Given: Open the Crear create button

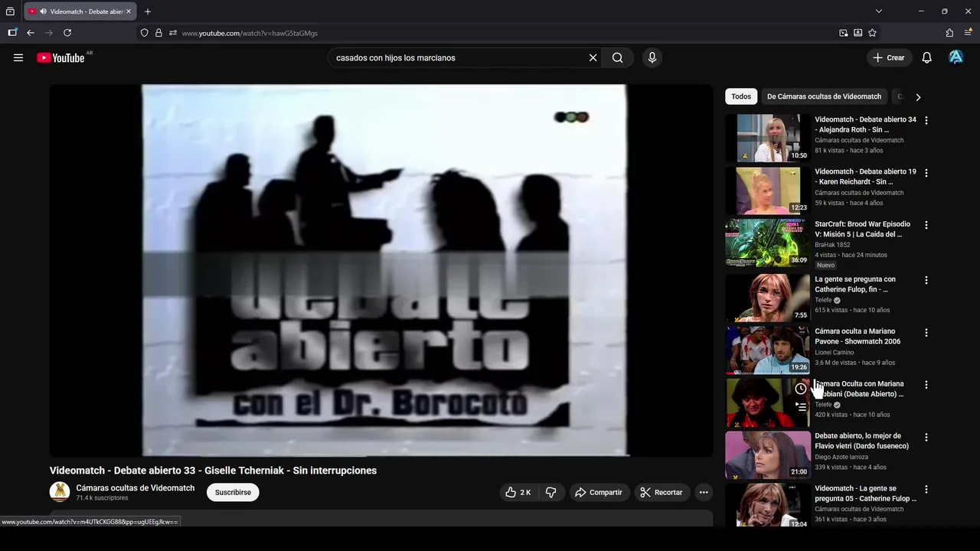Looking at the screenshot, I should pyautogui.click(x=889, y=57).
